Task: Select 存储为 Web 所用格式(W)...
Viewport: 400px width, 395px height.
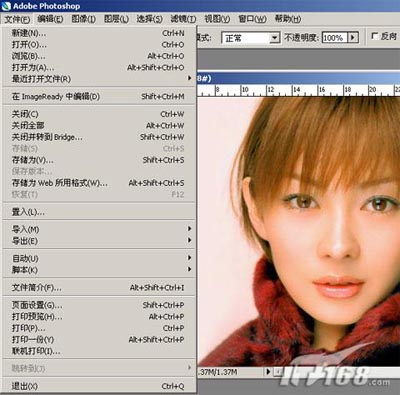Action: (x=99, y=183)
